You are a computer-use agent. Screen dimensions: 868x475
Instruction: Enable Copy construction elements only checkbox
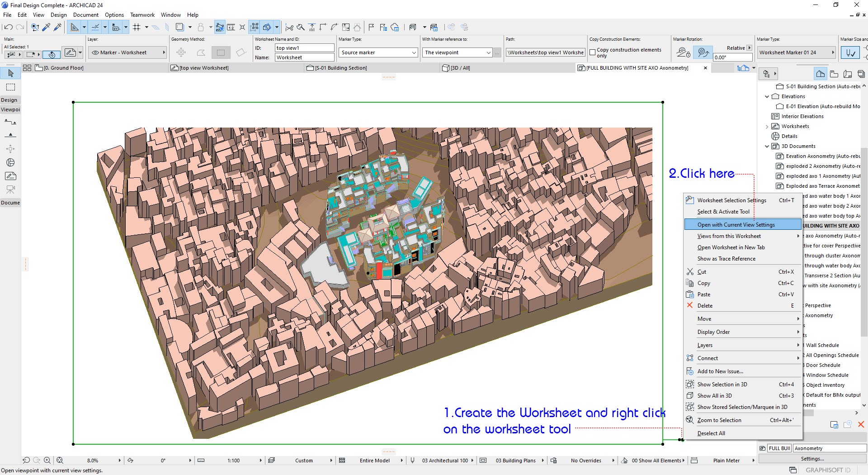[592, 52]
